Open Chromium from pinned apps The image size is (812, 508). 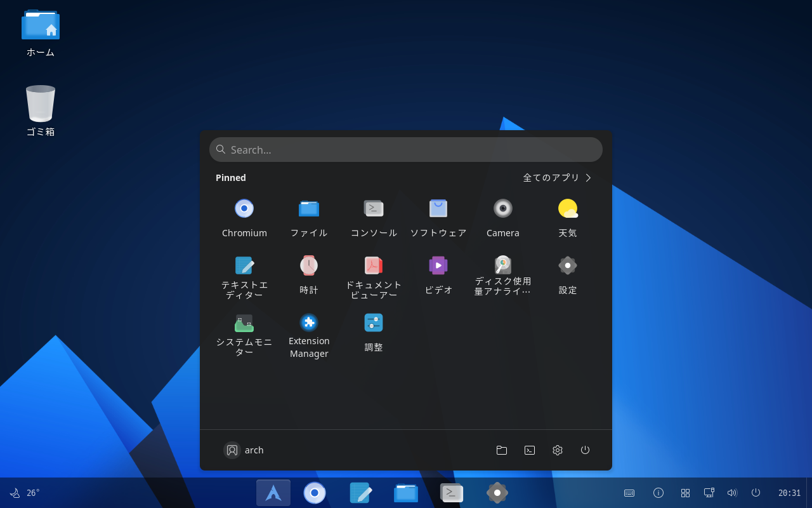pyautogui.click(x=244, y=218)
